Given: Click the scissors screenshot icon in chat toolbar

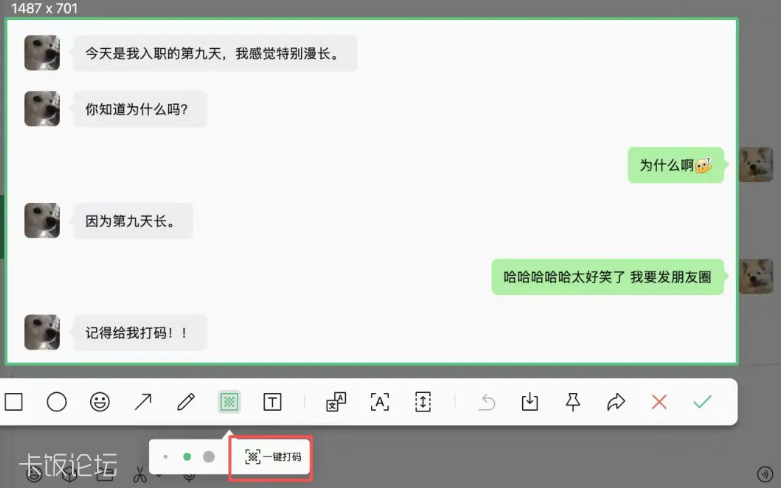Looking at the screenshot, I should (x=140, y=476).
